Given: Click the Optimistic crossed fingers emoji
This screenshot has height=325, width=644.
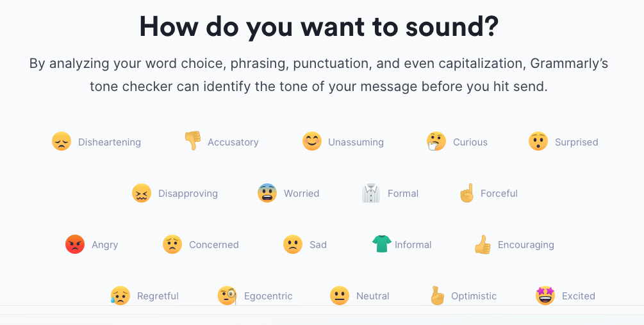Looking at the screenshot, I should click(438, 296).
